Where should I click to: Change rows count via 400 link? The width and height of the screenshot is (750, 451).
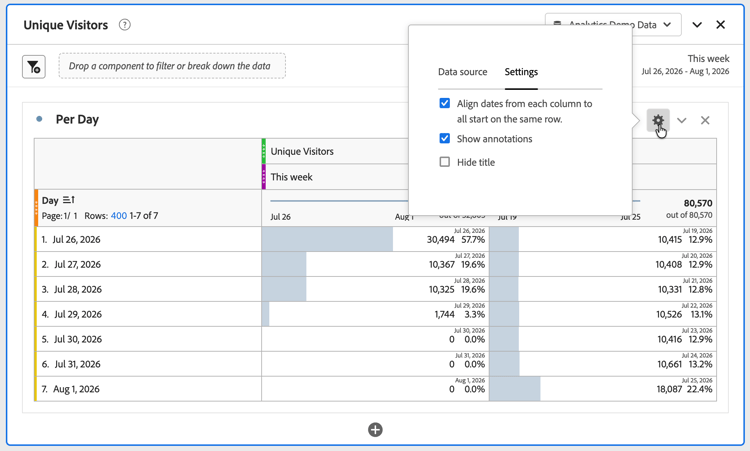119,216
